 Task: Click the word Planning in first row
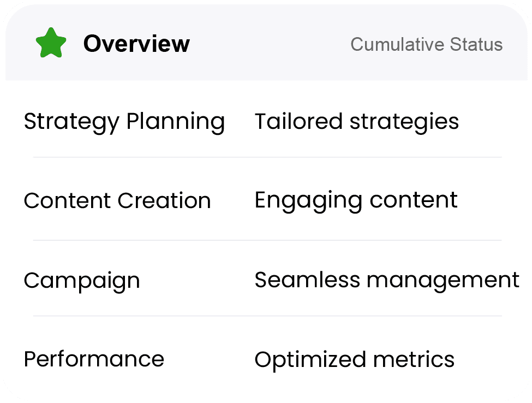(x=176, y=122)
